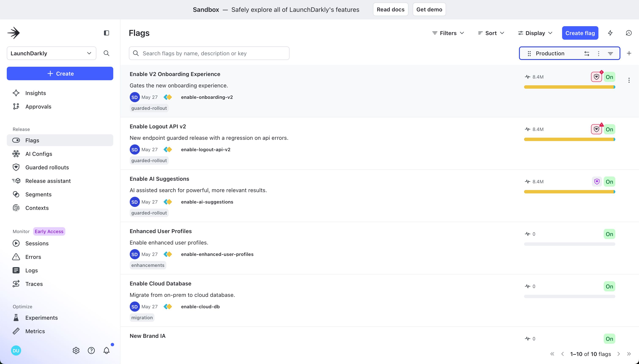Toggle On switch for Enhanced User Profiles
The width and height of the screenshot is (639, 364).
[609, 234]
